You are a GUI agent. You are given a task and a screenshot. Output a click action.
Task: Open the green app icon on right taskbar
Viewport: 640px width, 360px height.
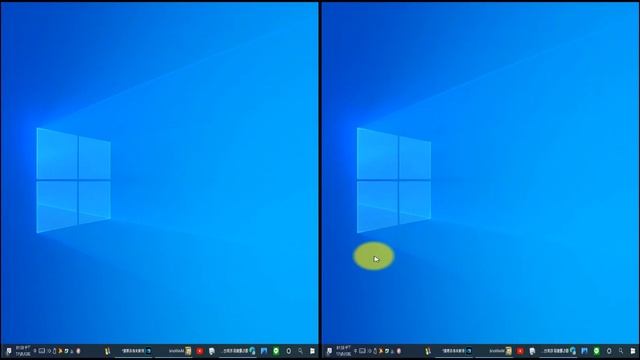(x=596, y=351)
